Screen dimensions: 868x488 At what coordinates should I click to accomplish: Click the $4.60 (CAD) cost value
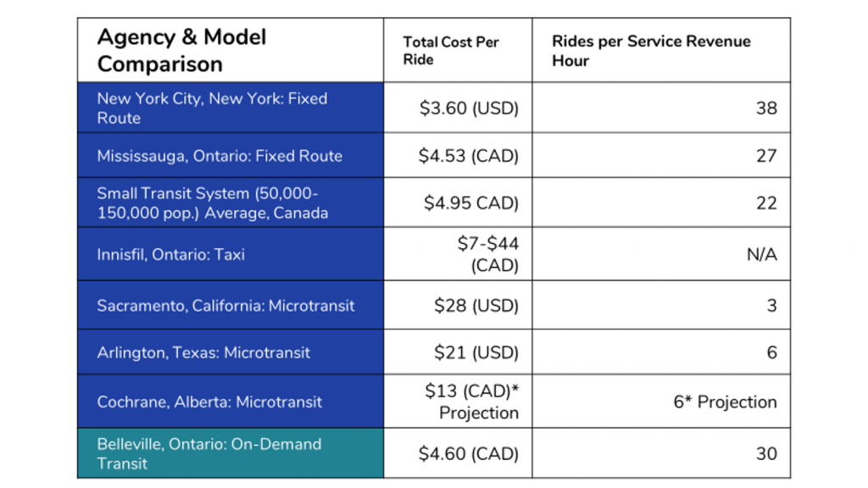coord(469,454)
